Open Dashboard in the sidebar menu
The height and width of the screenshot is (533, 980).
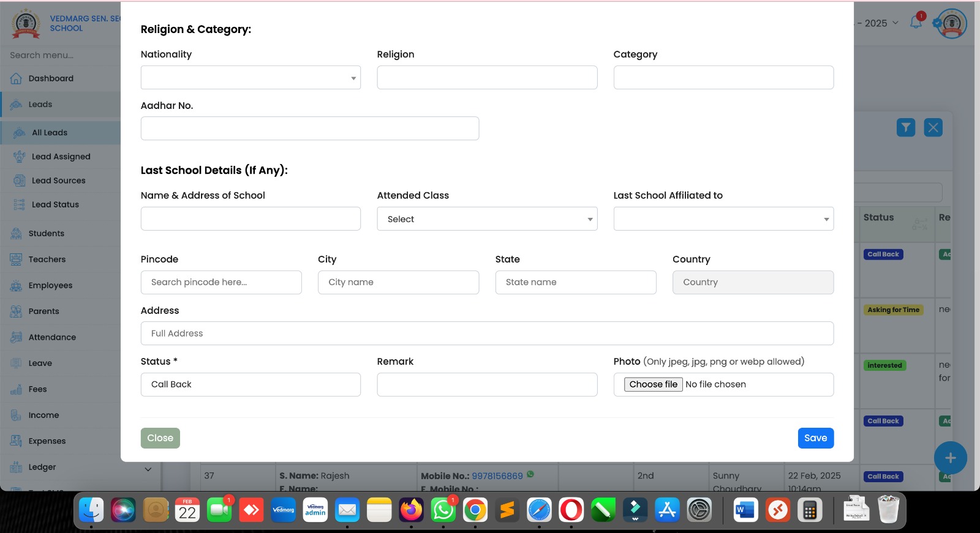point(51,78)
